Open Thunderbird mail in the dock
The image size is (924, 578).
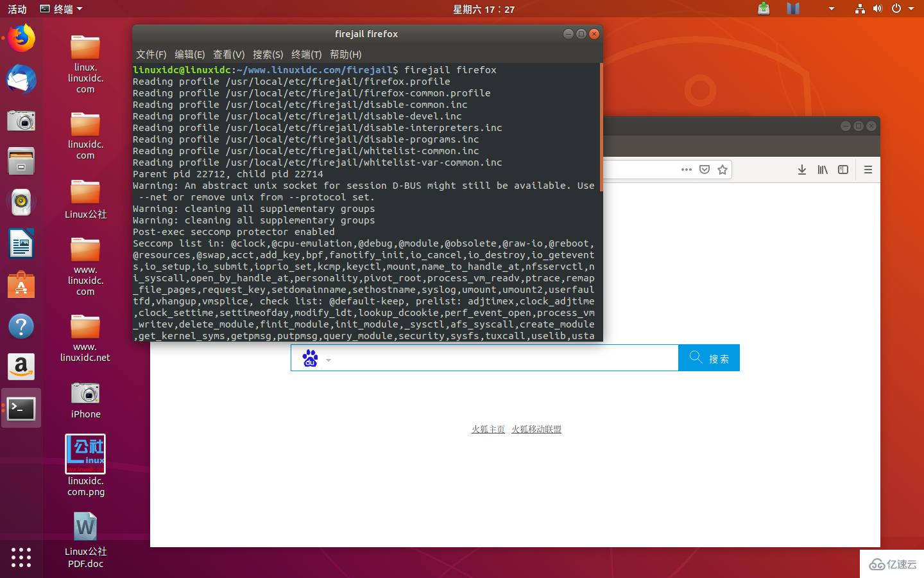coord(21,79)
